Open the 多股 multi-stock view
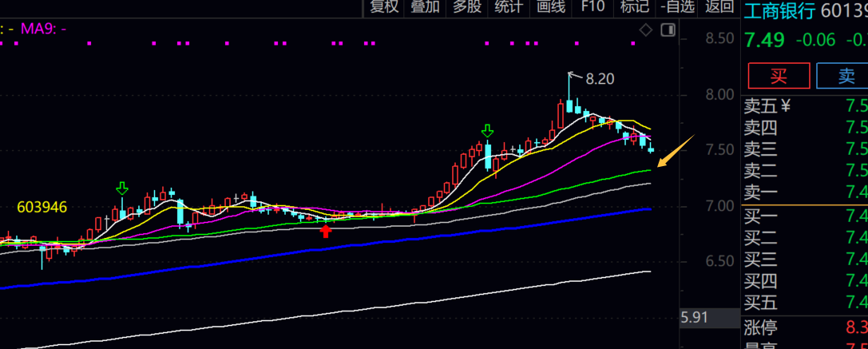 coord(467,7)
